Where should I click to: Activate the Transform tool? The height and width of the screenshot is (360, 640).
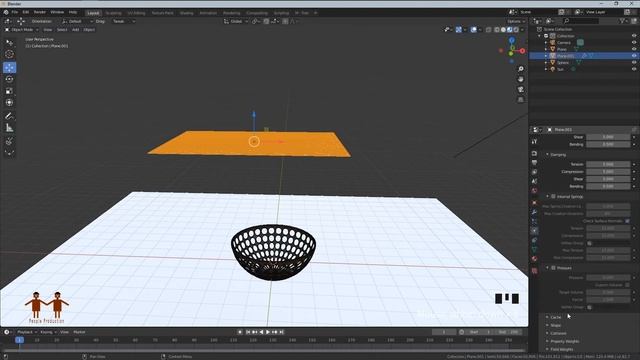(x=9, y=103)
